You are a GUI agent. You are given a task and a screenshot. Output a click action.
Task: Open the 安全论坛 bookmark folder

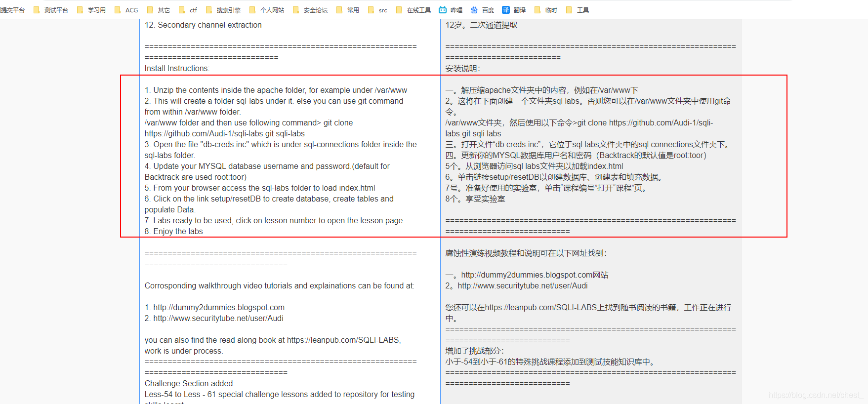pos(310,10)
